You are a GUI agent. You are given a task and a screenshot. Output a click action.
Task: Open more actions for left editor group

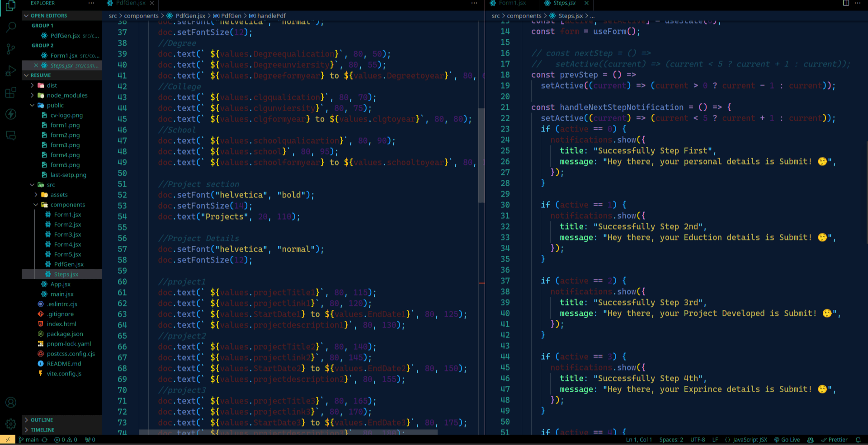474,3
